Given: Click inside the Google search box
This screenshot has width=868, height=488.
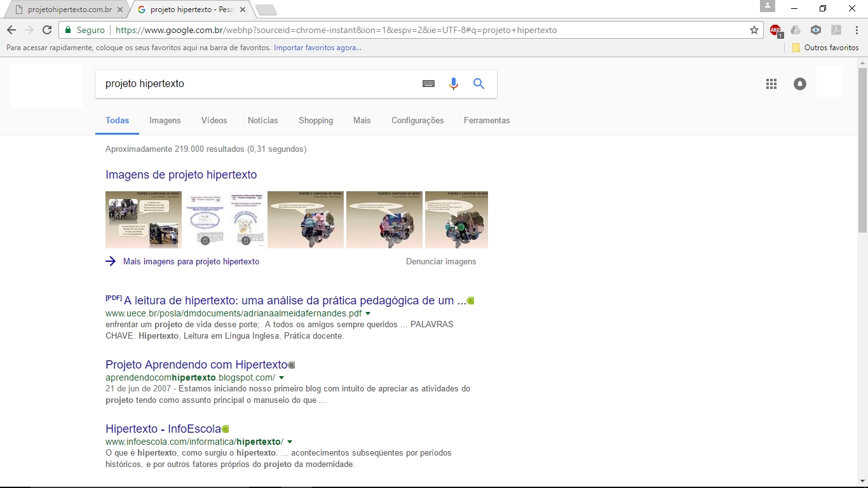Looking at the screenshot, I should (x=254, y=84).
